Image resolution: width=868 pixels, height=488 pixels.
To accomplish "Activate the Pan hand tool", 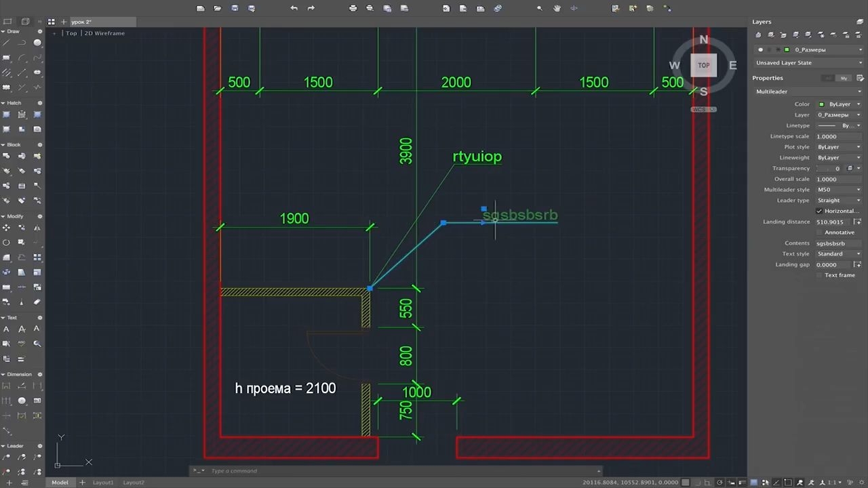I will coord(557,8).
